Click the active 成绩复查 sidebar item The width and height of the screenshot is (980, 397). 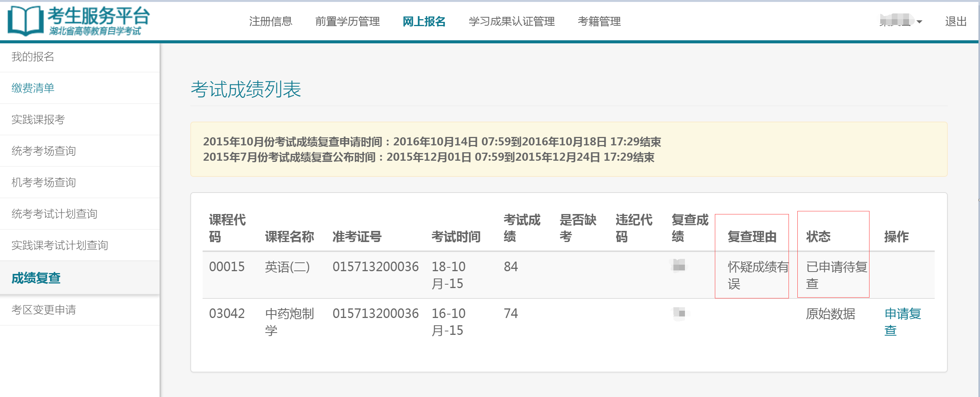click(36, 278)
